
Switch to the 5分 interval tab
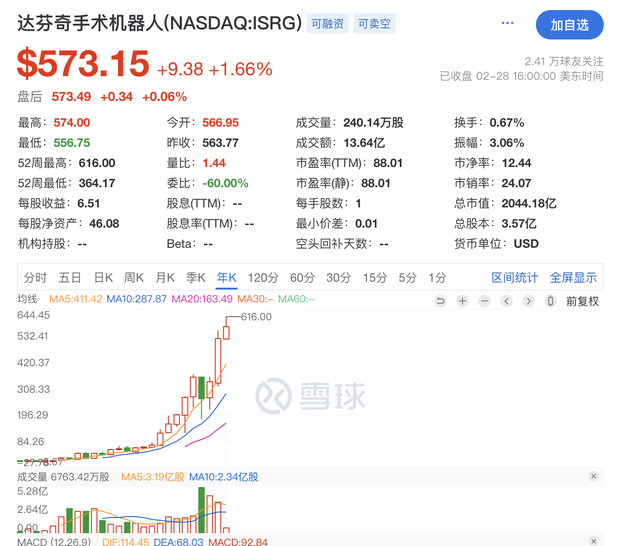click(x=407, y=278)
